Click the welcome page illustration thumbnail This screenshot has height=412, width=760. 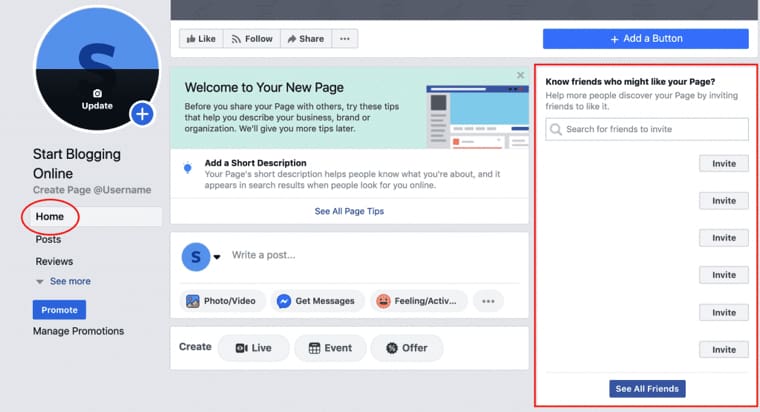pos(477,116)
